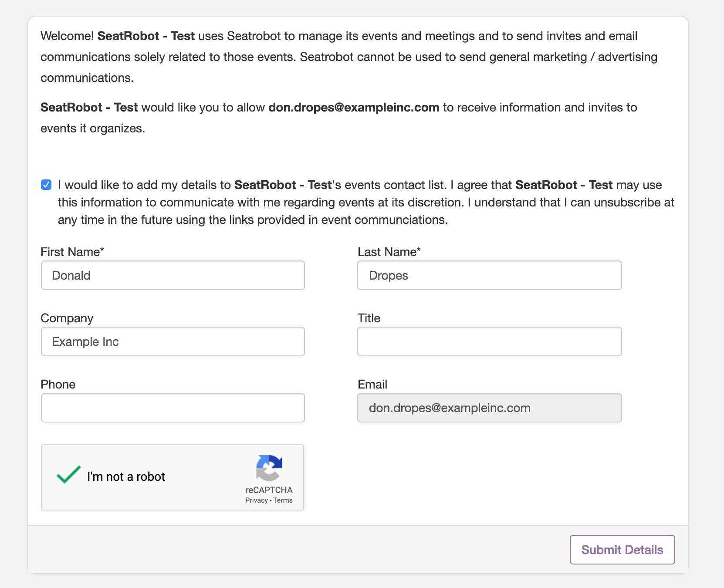Uncheck the events contact list consent checkbox
The width and height of the screenshot is (724, 588).
[x=46, y=185]
